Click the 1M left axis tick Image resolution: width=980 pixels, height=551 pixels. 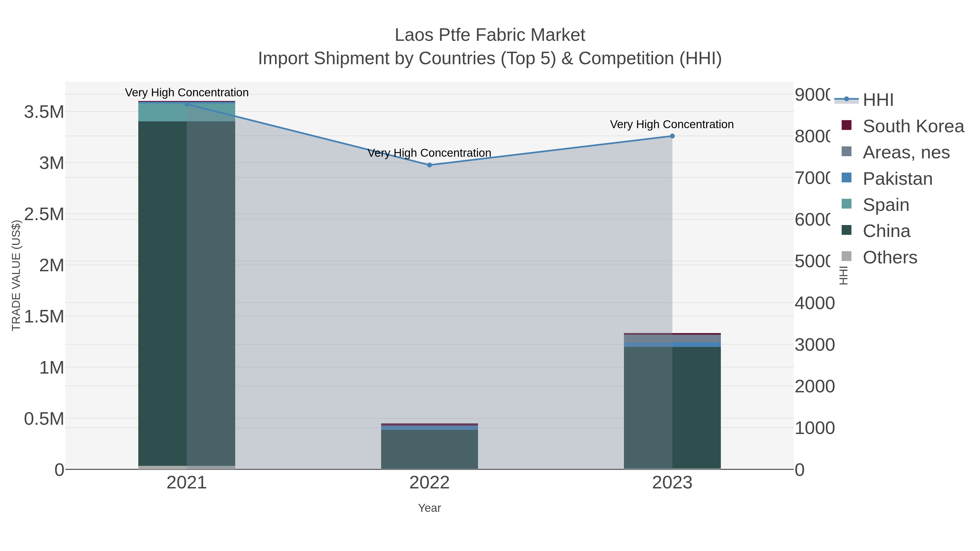[x=52, y=368]
